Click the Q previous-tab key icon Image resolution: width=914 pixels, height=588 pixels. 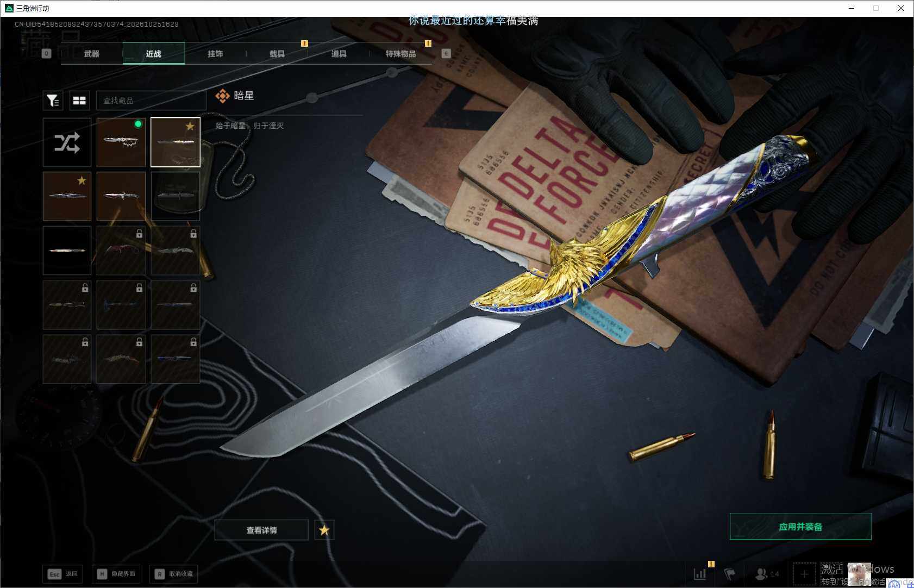[x=47, y=54]
